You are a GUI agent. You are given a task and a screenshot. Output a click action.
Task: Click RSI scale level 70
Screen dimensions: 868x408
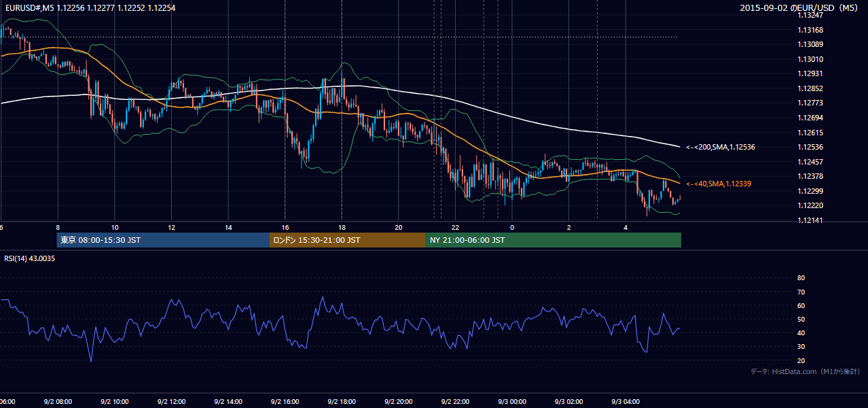coord(801,292)
